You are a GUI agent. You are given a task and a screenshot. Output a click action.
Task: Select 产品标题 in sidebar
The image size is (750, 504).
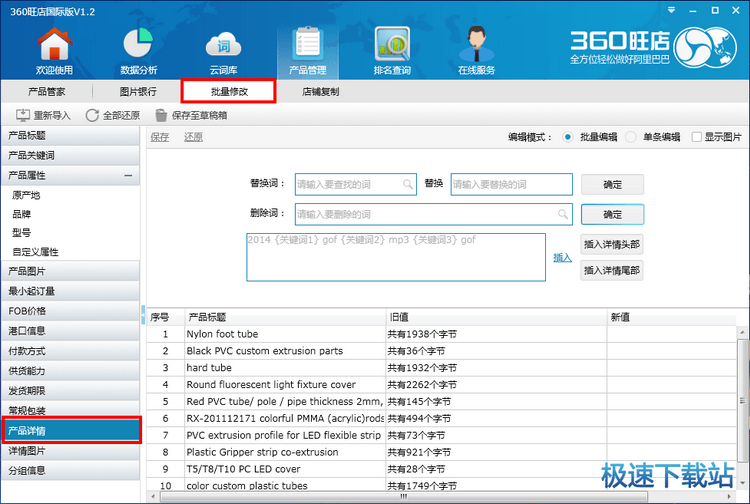click(x=71, y=136)
